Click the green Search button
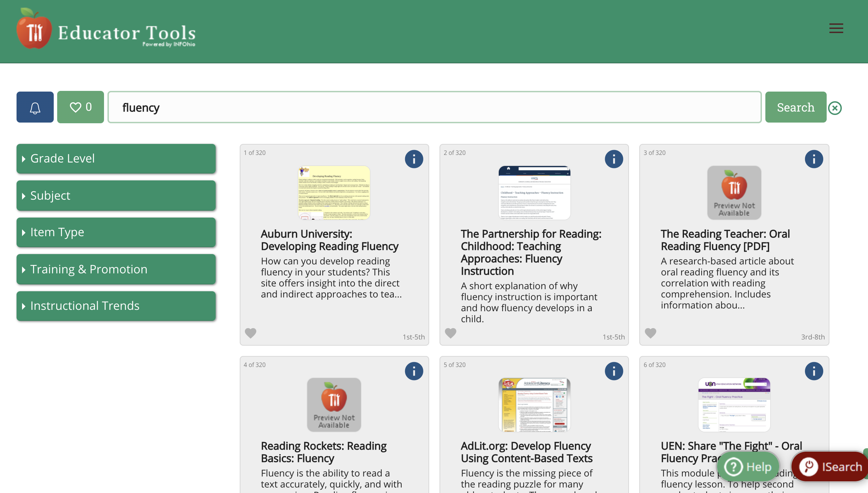Image resolution: width=868 pixels, height=493 pixels. tap(796, 107)
